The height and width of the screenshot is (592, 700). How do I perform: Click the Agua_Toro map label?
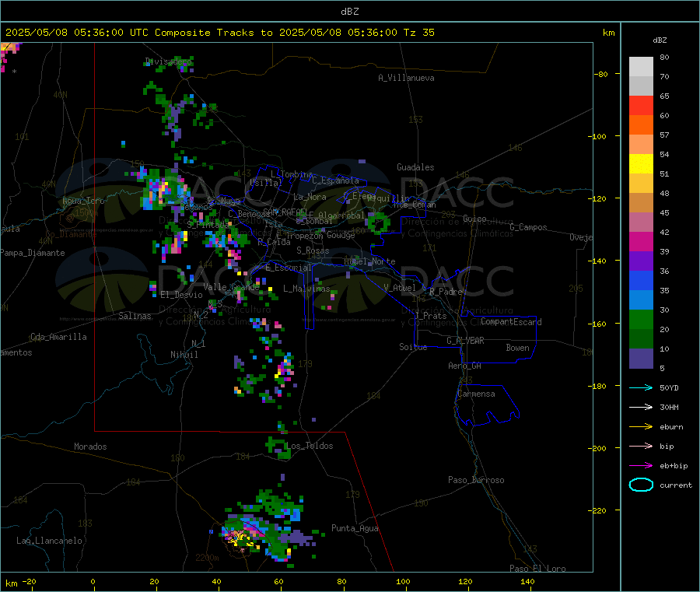[x=83, y=201]
